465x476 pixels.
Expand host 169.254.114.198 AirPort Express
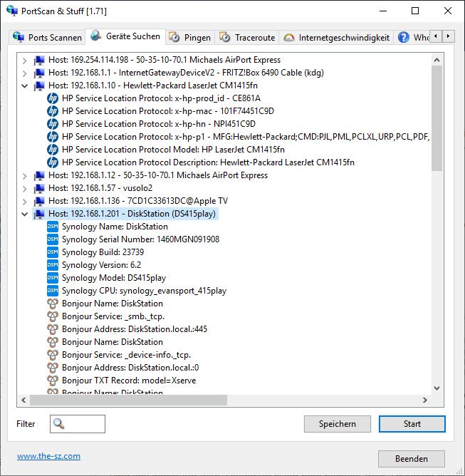(x=25, y=61)
